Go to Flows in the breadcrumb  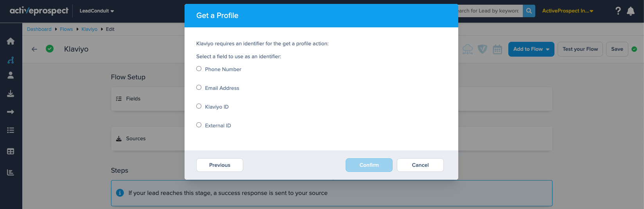point(66,29)
